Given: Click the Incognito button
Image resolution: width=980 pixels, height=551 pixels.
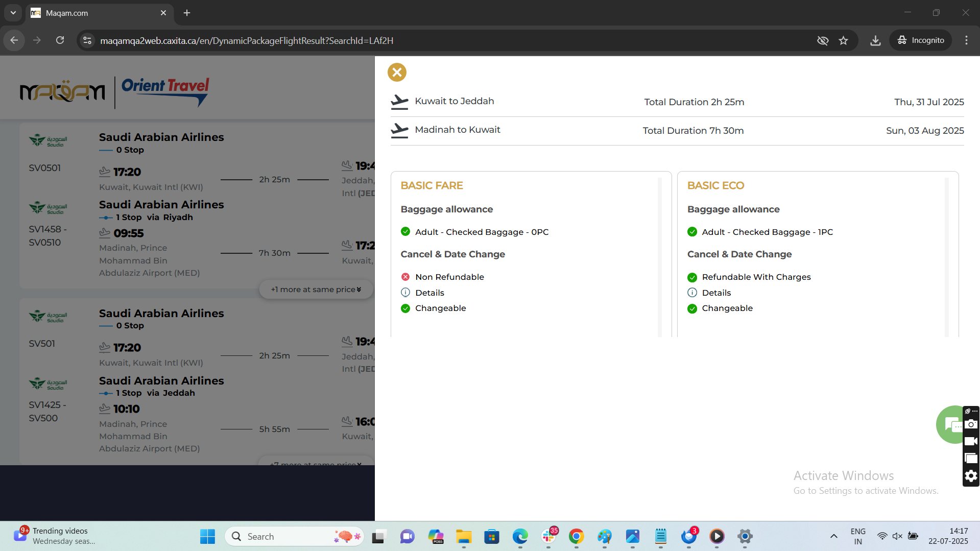Looking at the screenshot, I should (921, 40).
